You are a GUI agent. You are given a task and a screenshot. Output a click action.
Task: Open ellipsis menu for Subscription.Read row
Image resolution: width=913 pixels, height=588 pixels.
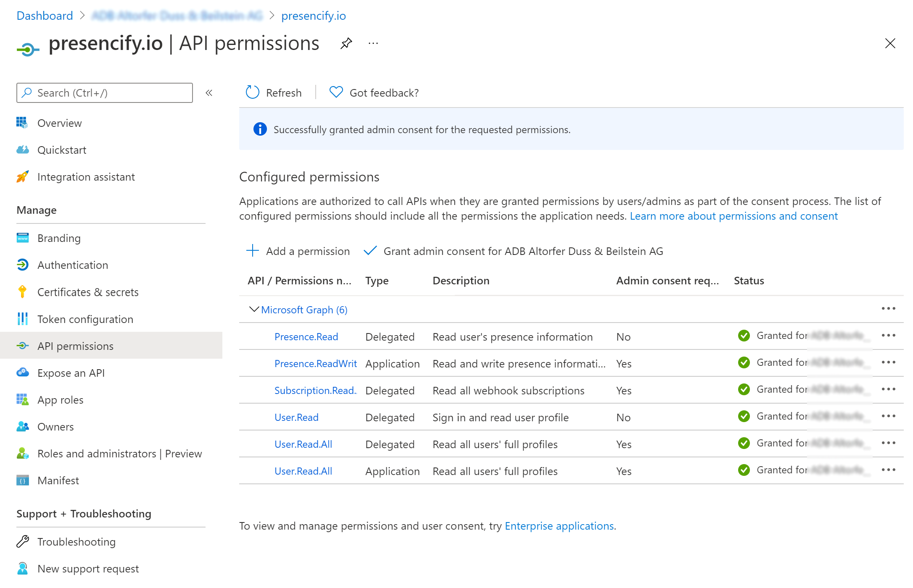click(888, 389)
